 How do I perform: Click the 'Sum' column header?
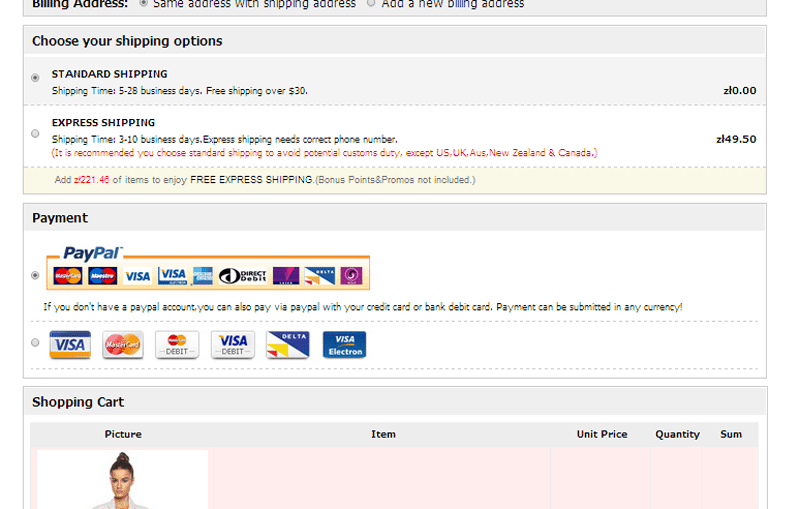tap(731, 434)
